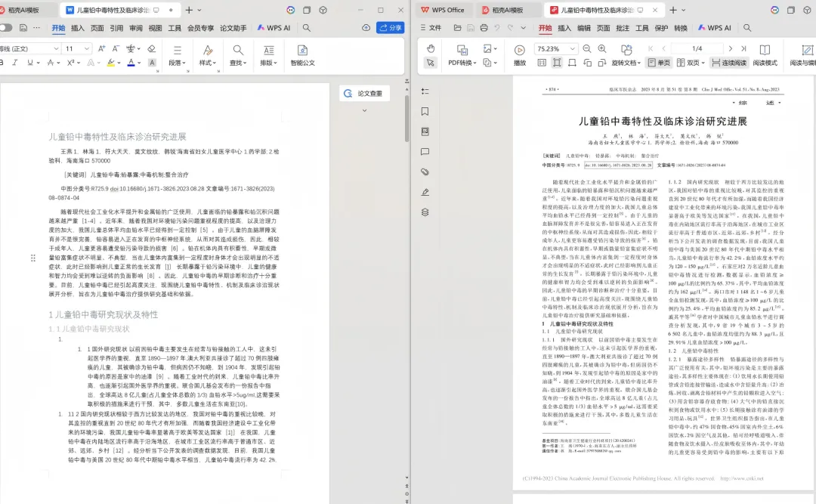Viewport: 816px width, 504px height.
Task: Enable 单页 single page view
Action: (x=659, y=63)
